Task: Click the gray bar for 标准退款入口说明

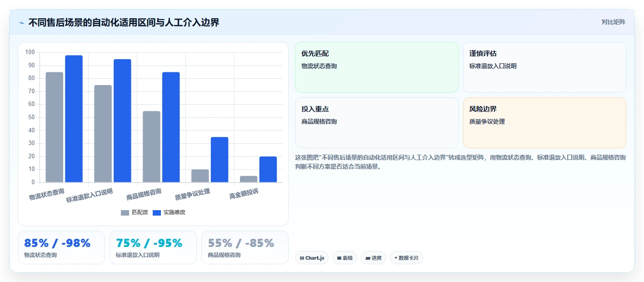Action: click(103, 134)
